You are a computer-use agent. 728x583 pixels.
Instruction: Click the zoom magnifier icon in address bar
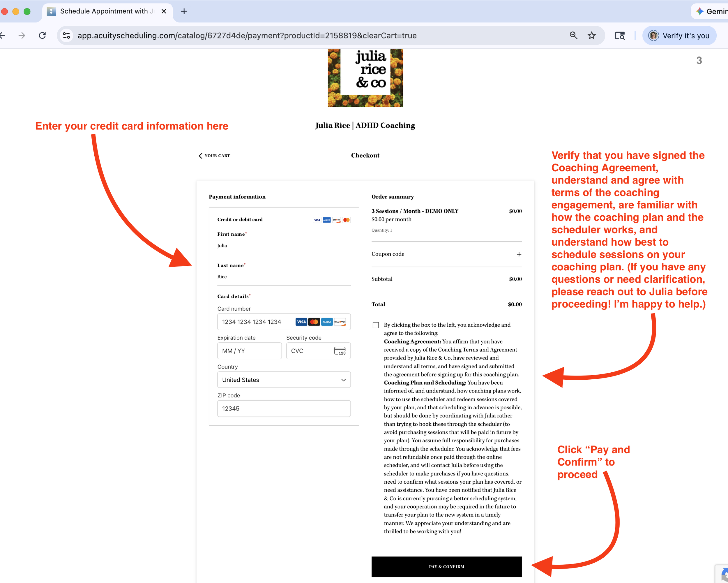(573, 36)
